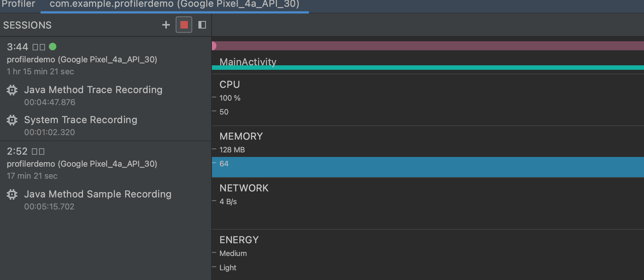Stop the current profiling session
Viewport: 644px width, 280px height.
point(184,25)
